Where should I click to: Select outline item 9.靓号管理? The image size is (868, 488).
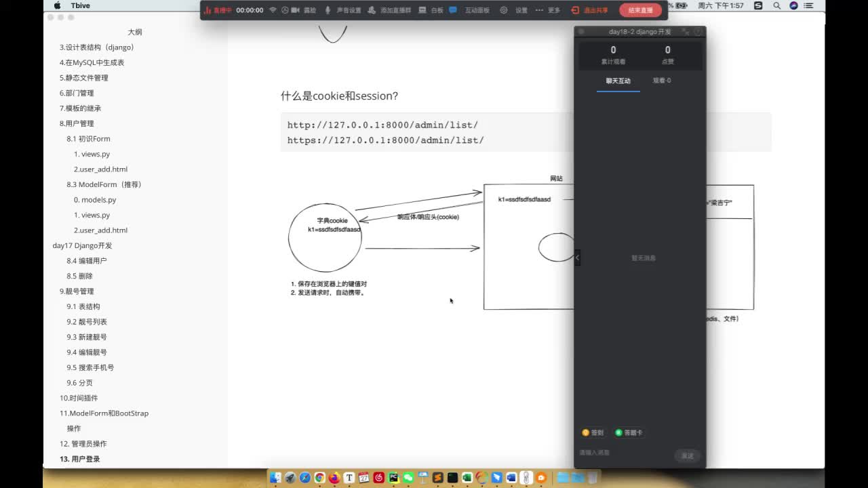[x=77, y=291]
